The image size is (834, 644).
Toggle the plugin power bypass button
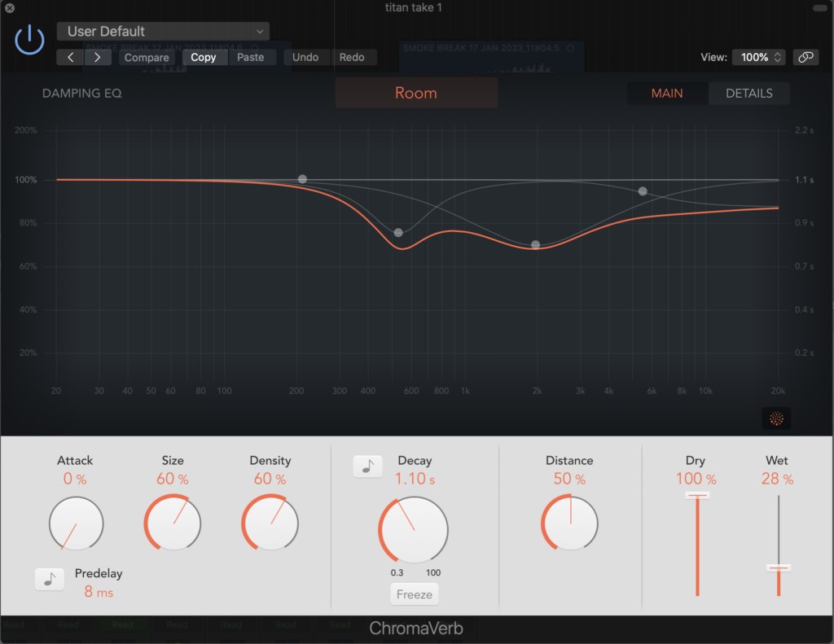[x=29, y=39]
